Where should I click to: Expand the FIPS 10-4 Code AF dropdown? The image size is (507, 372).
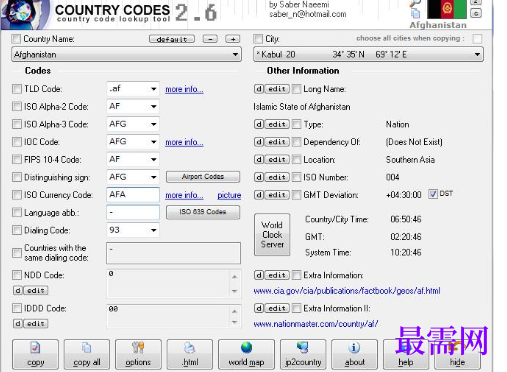(153, 160)
